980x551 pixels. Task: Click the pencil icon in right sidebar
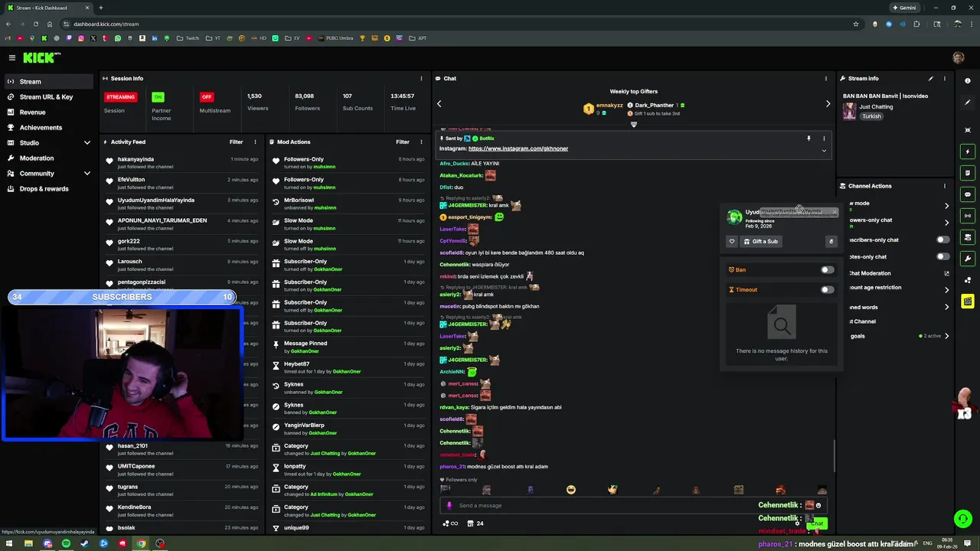click(x=968, y=102)
